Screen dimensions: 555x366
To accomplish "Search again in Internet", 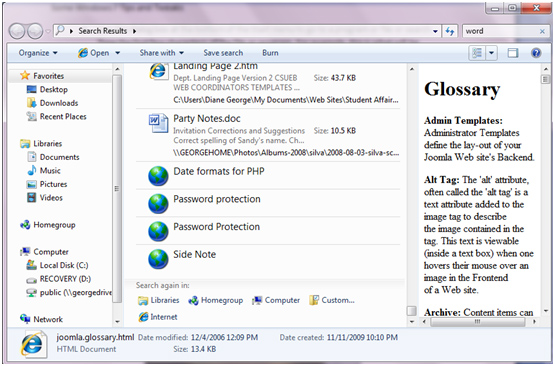I will (158, 317).
